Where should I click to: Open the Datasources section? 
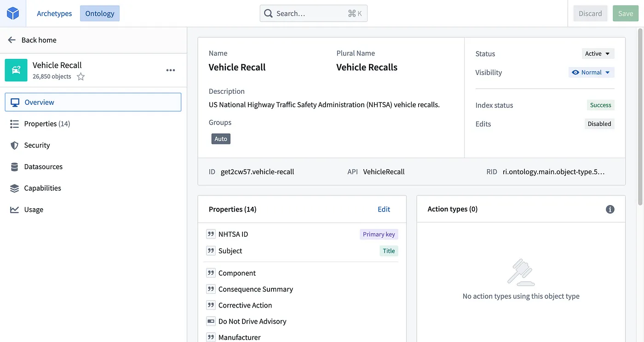[x=93, y=167]
